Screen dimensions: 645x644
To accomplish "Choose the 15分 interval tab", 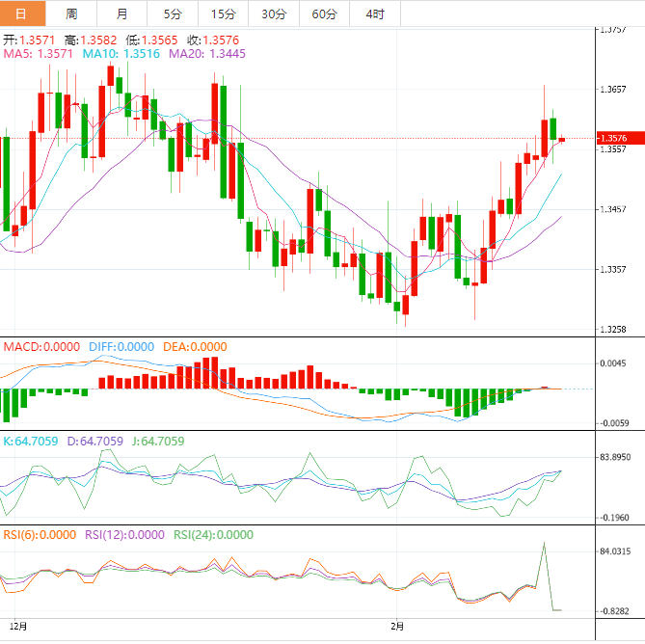I will tap(222, 13).
